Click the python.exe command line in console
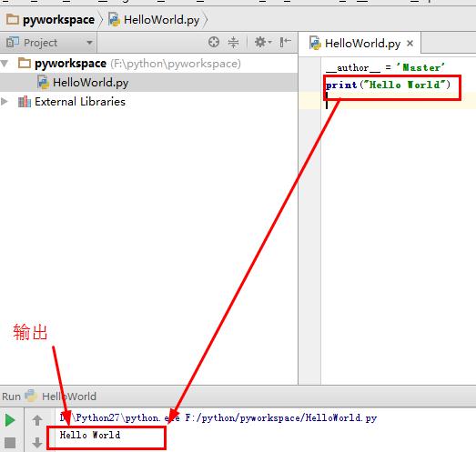476x452 pixels. pos(218,418)
